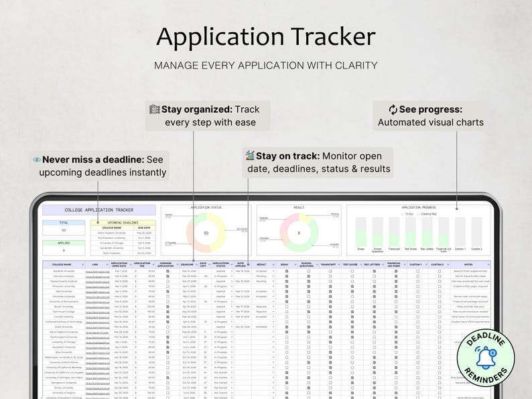
Task: Open the Harvard University admissions link
Action: click(98, 276)
